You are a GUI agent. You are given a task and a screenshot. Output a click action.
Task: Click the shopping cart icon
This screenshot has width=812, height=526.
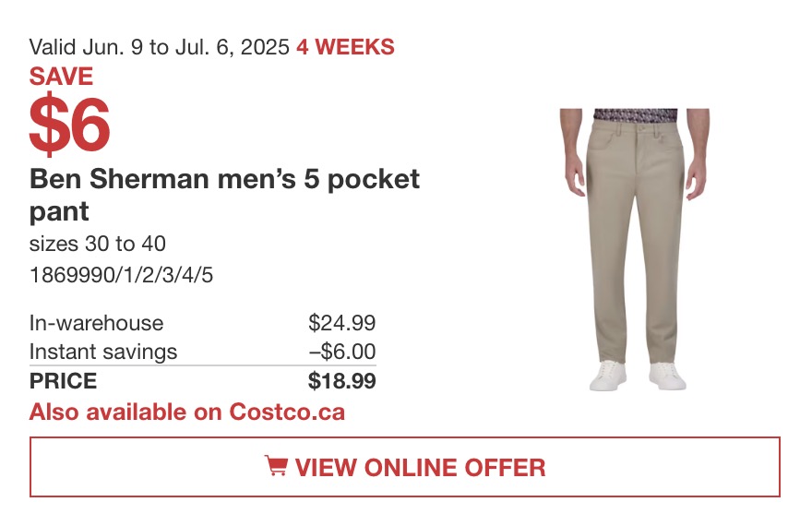point(276,465)
